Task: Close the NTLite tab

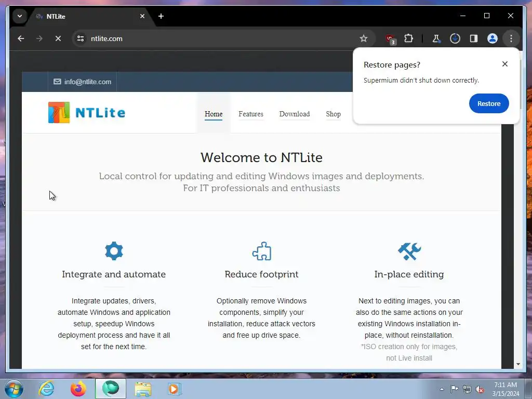Action: point(142,16)
